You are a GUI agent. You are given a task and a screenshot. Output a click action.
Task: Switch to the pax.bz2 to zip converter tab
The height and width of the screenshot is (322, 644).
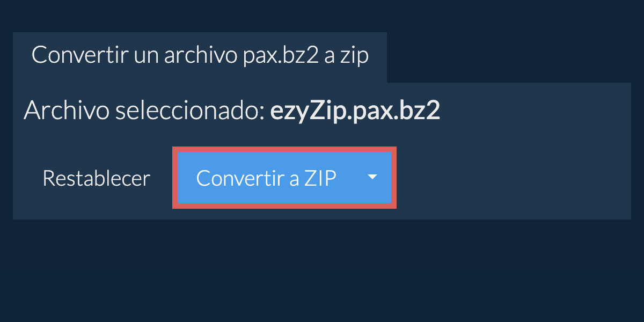click(x=200, y=56)
